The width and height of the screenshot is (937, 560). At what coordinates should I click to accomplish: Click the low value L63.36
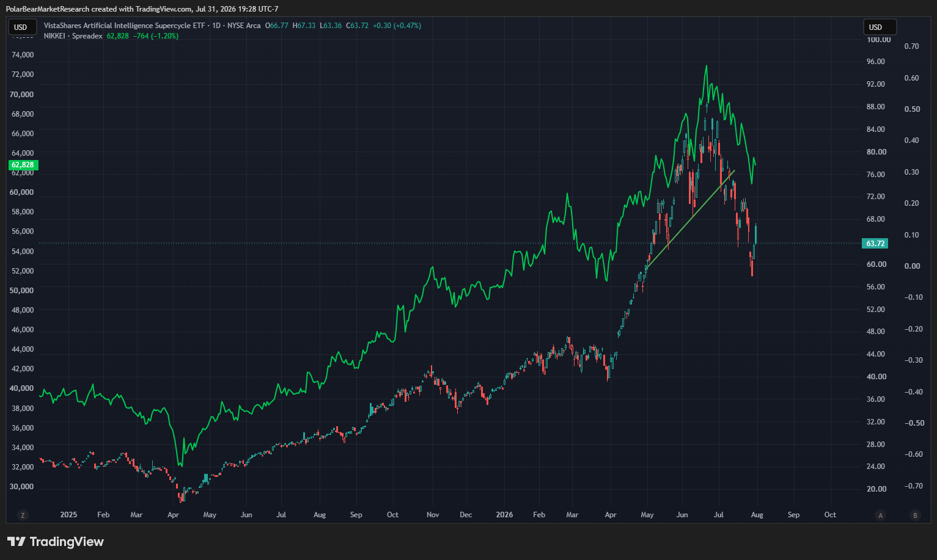(331, 26)
